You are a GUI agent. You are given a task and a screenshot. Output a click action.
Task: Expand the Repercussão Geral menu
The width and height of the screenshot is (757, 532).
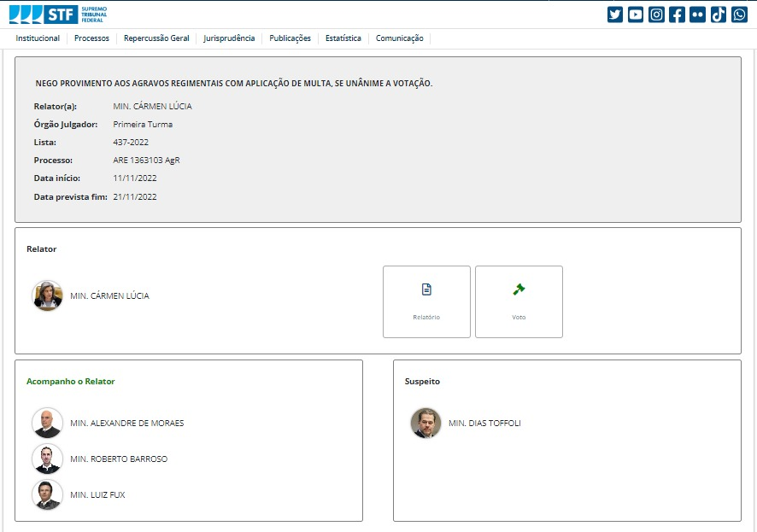pyautogui.click(x=156, y=38)
